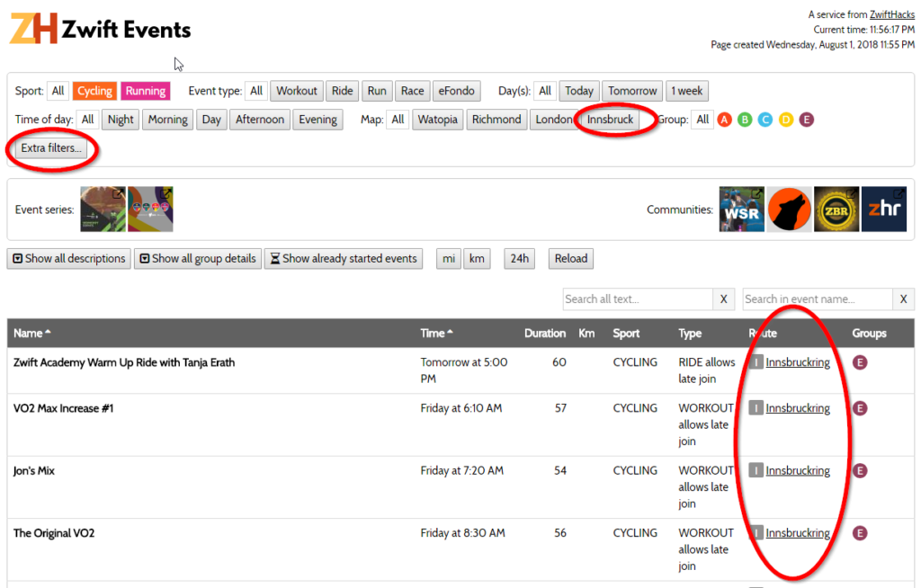The width and height of the screenshot is (921, 588).
Task: Toggle Run event type filter
Action: (x=377, y=91)
